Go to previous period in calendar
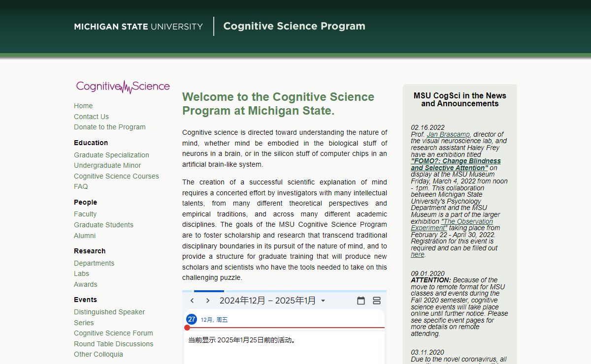 pyautogui.click(x=192, y=301)
